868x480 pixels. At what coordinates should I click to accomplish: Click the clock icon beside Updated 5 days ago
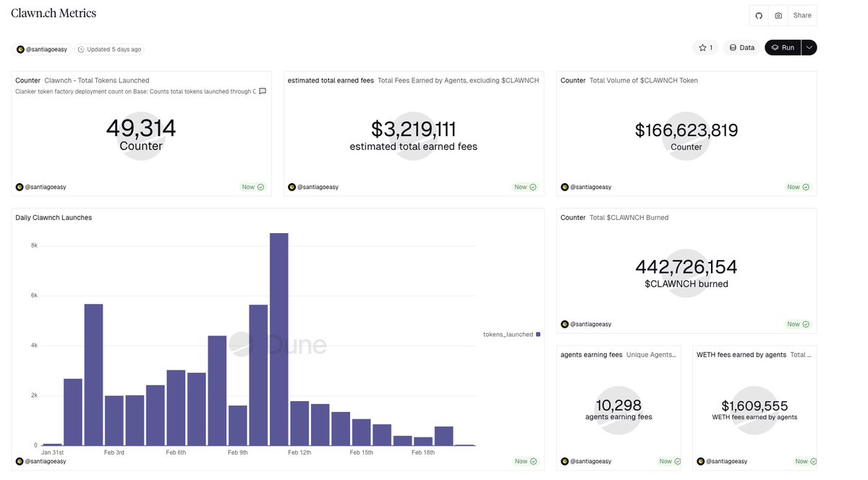[x=82, y=48]
